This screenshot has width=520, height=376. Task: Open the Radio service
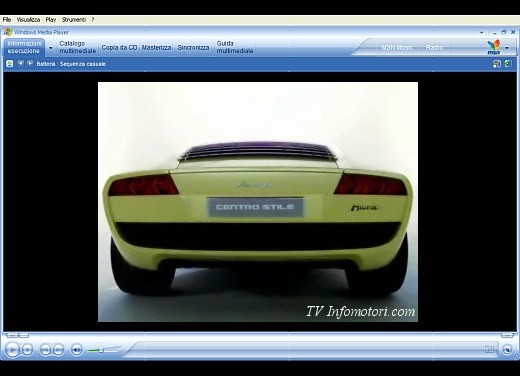pyautogui.click(x=434, y=48)
